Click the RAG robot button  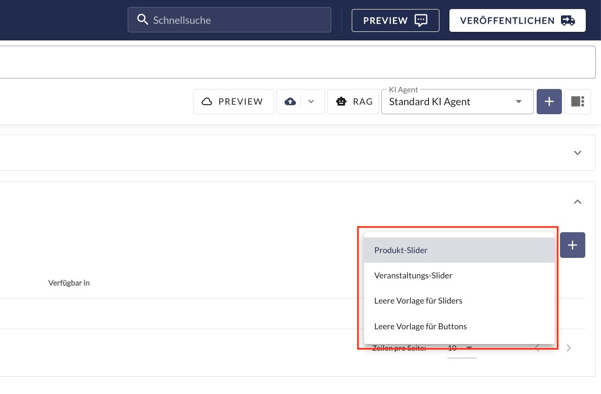pyautogui.click(x=353, y=102)
